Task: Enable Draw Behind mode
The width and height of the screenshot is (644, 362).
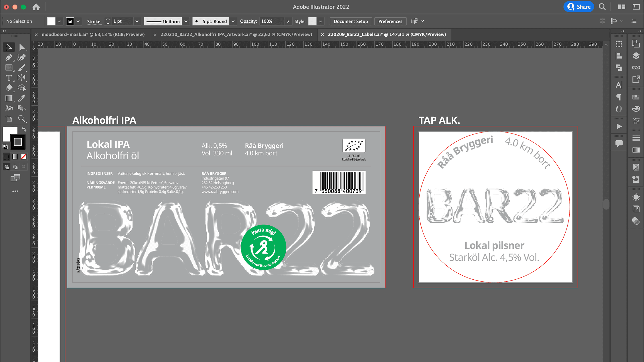Action: [15, 167]
